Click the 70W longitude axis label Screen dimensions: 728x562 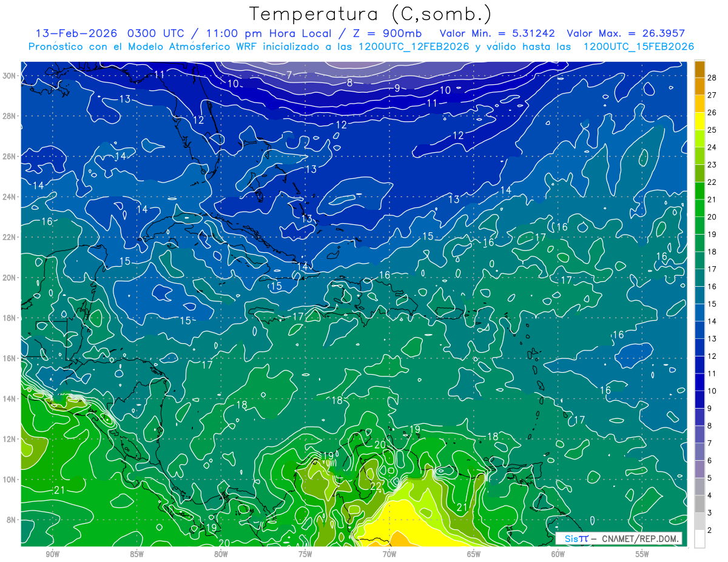(389, 554)
